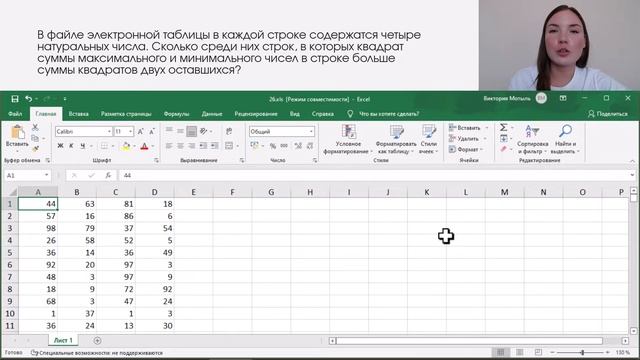Click the Increase Decimal icon
Viewport: 640px width, 360px height.
tap(298, 146)
